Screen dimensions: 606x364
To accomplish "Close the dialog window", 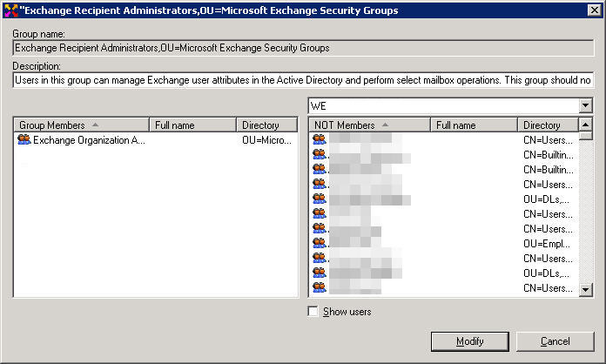I will pyautogui.click(x=594, y=10).
